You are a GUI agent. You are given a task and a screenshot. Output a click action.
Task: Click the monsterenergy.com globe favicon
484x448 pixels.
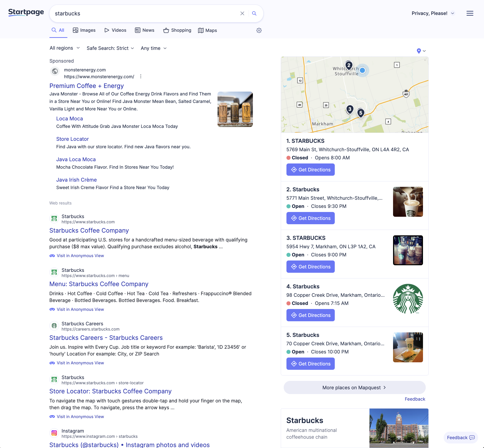pyautogui.click(x=55, y=71)
